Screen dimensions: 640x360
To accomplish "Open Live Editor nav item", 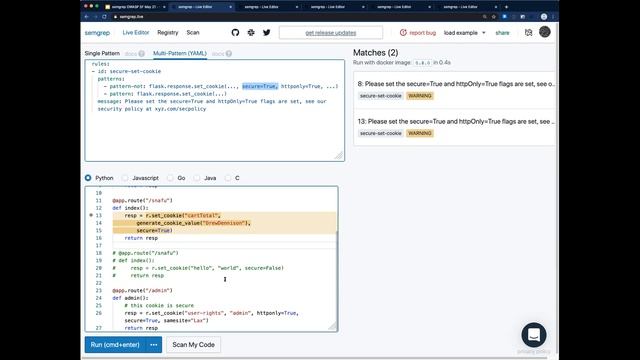I will (136, 33).
